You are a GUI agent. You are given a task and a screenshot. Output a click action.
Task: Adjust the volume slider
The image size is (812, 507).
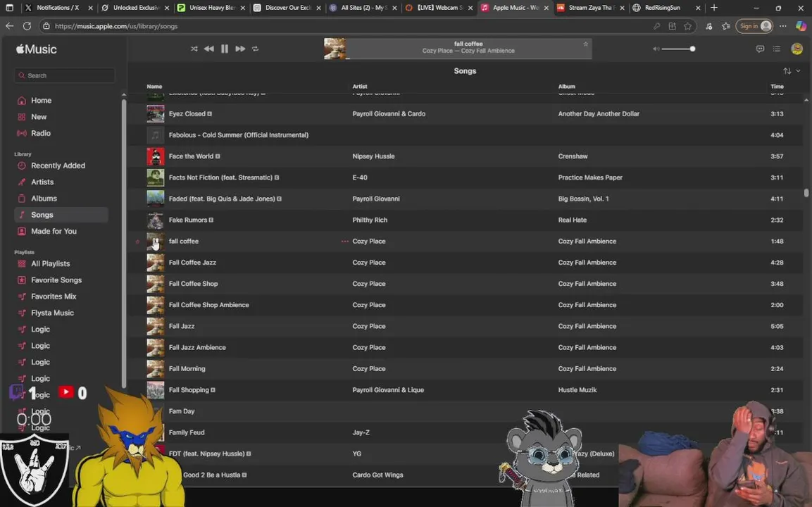(x=677, y=49)
